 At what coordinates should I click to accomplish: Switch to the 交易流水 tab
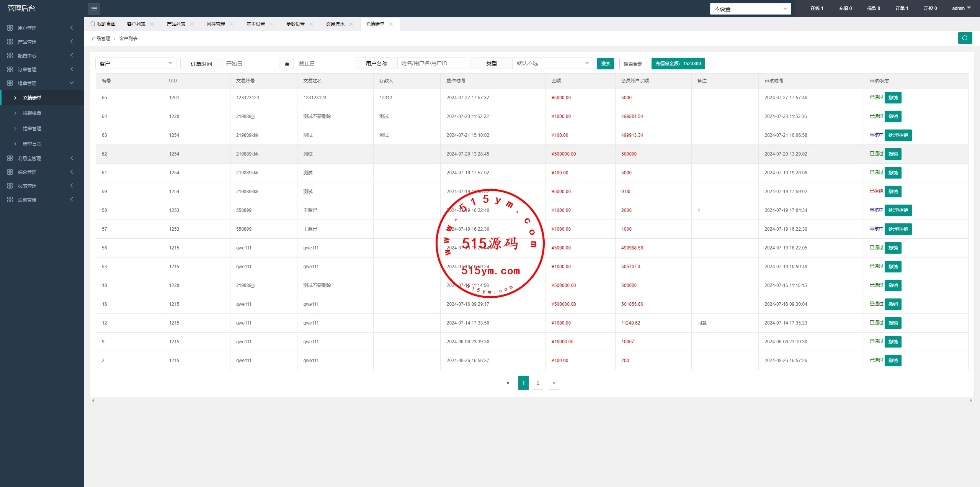click(335, 24)
